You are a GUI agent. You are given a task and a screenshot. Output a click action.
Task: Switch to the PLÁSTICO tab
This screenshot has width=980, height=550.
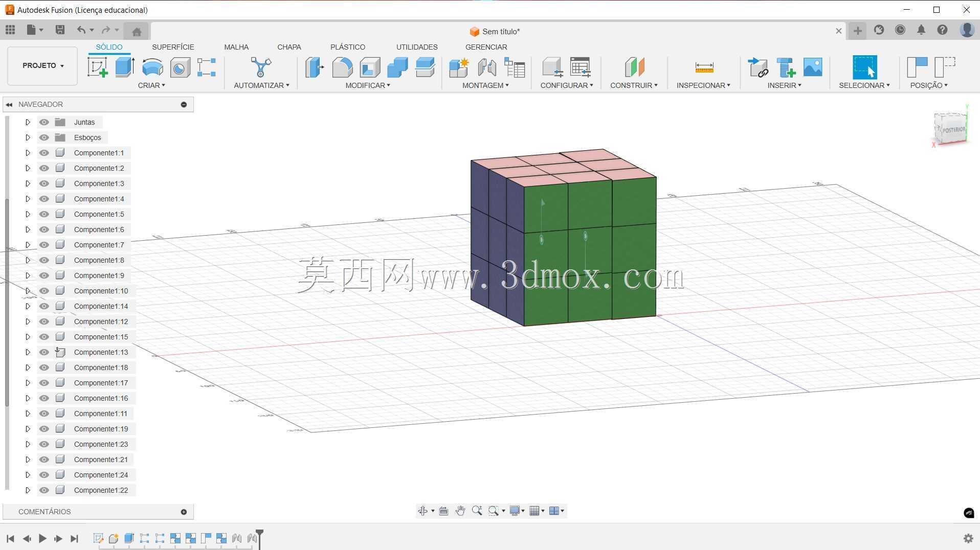tap(348, 47)
